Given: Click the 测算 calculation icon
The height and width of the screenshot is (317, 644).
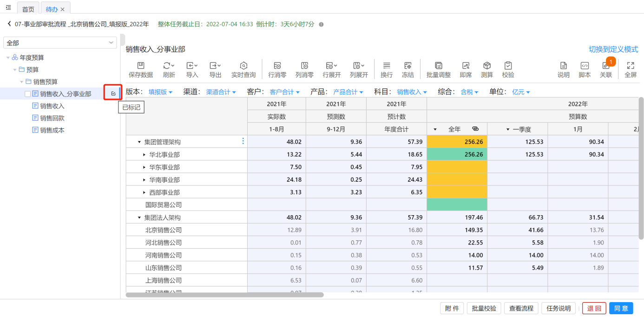Looking at the screenshot, I should [487, 66].
